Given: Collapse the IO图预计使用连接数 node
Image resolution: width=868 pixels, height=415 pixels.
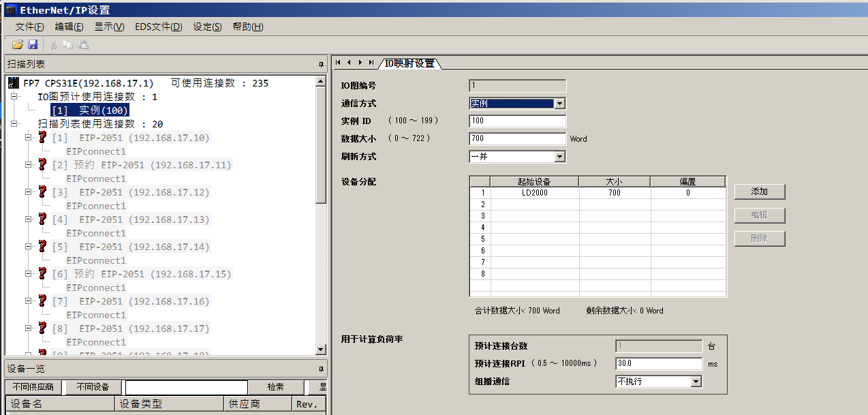Looking at the screenshot, I should 14,97.
